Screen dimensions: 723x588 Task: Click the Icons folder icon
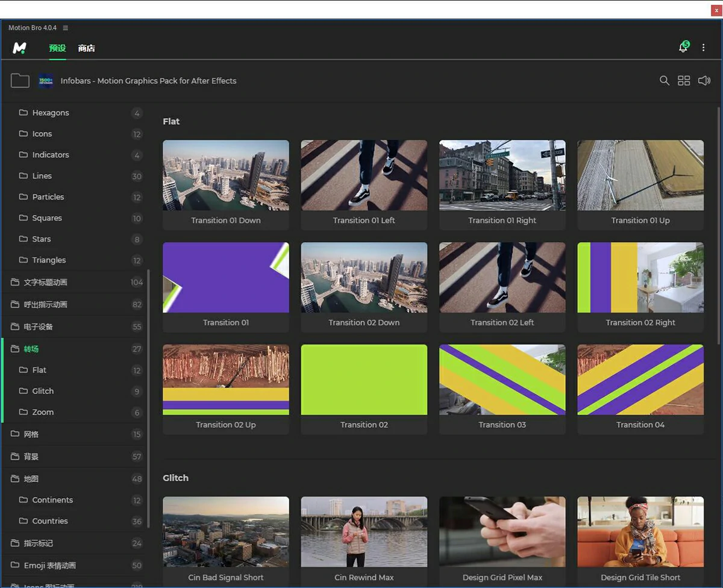(x=23, y=134)
